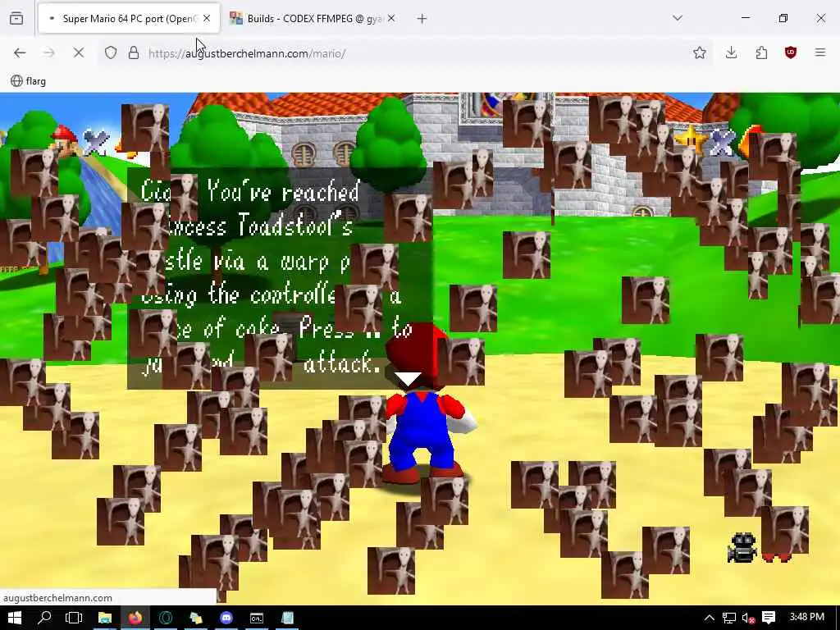Close the Builds - CODEX FFMPEG tab

pos(391,19)
